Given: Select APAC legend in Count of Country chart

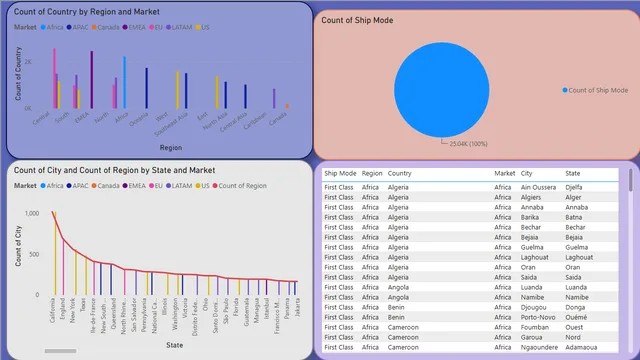Looking at the screenshot, I should pyautogui.click(x=77, y=27).
